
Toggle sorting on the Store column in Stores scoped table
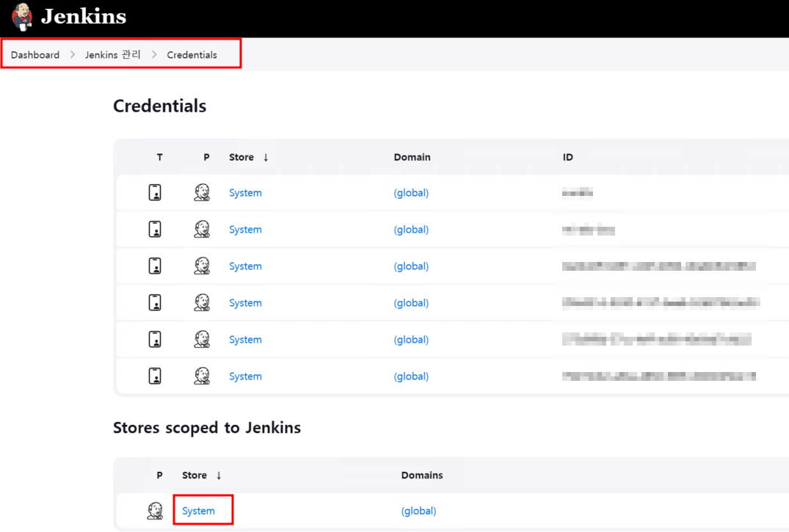click(195, 475)
